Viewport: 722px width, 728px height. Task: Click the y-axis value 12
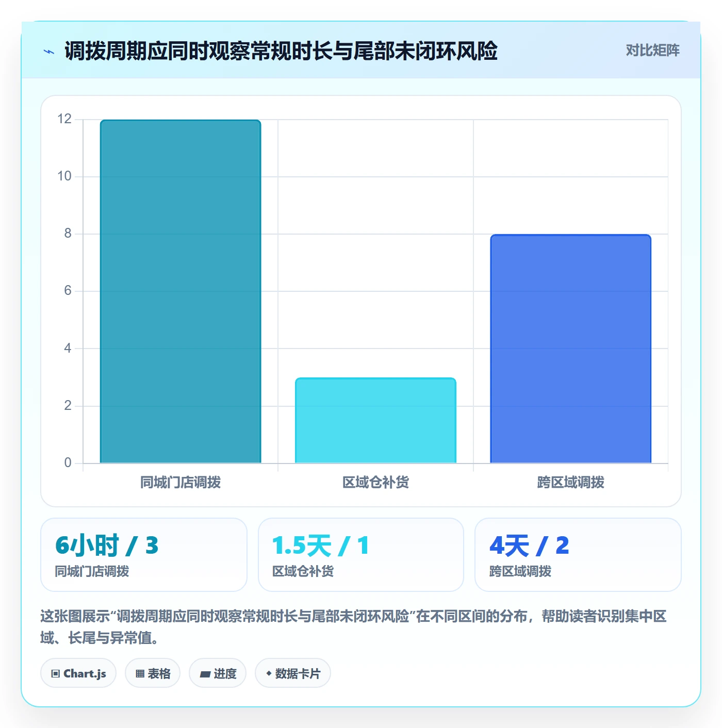pos(64,119)
